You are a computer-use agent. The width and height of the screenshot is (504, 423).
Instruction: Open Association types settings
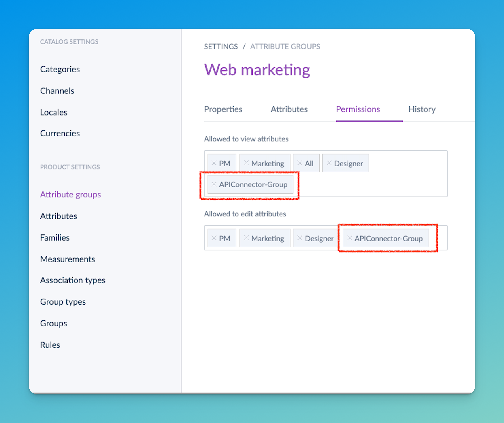click(73, 280)
